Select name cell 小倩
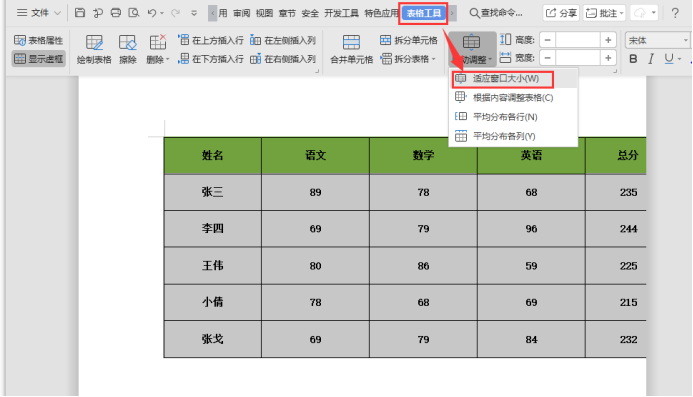This screenshot has height=397, width=693. 213,302
